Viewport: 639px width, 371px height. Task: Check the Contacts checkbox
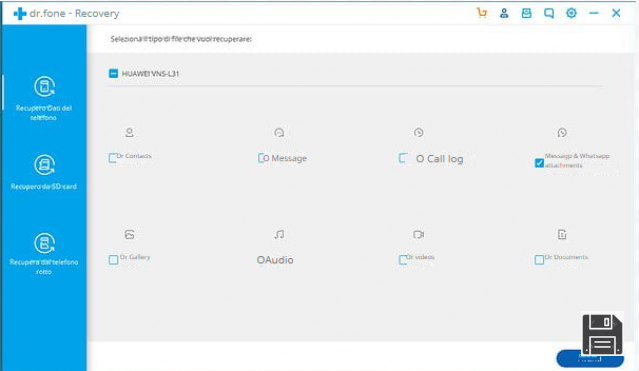click(113, 158)
